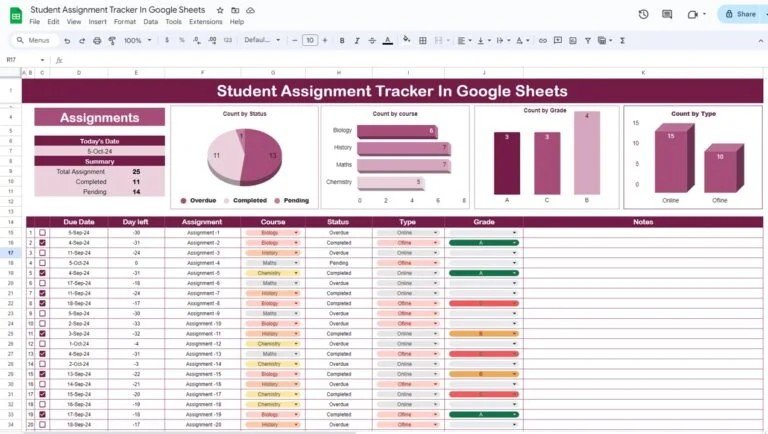The height and width of the screenshot is (434, 768).
Task: Undo the last action
Action: click(67, 41)
